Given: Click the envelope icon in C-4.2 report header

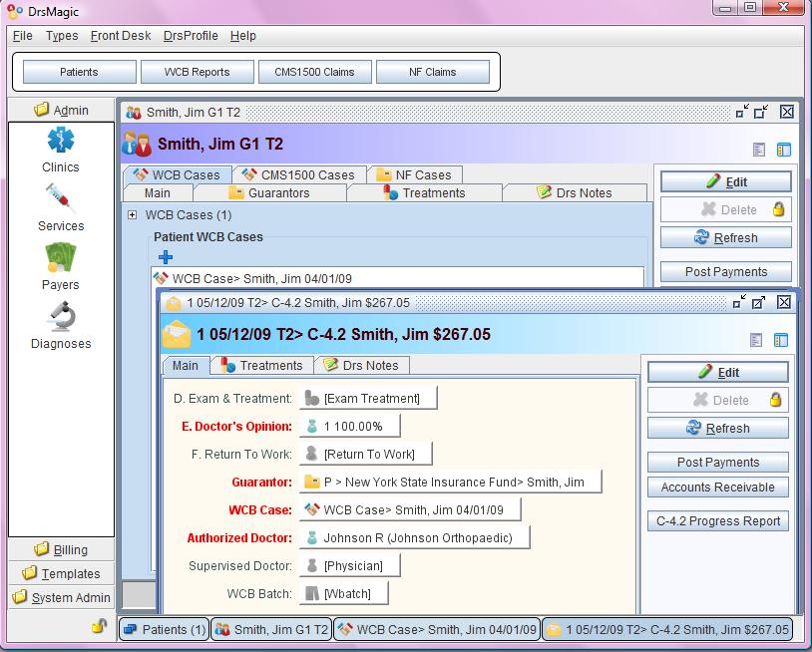Looking at the screenshot, I should (x=177, y=334).
